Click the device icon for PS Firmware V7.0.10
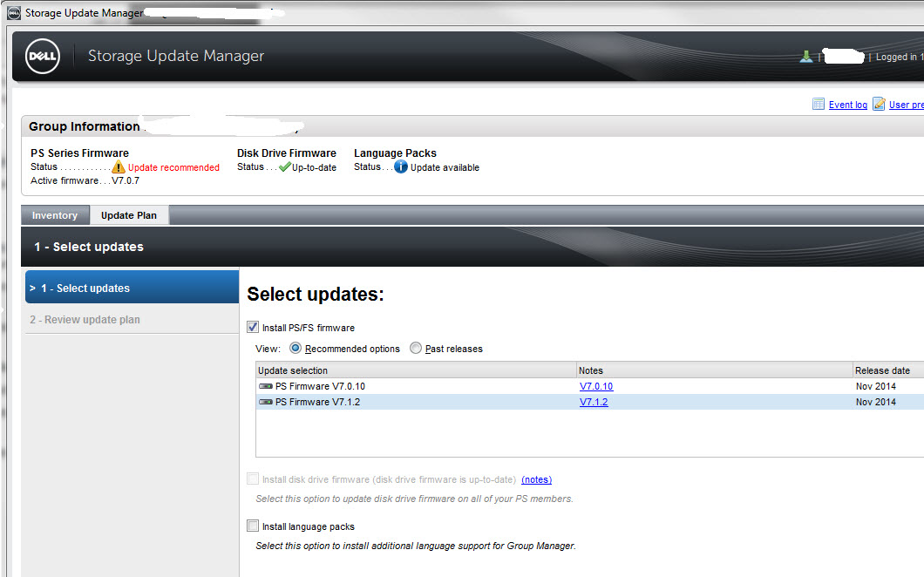The image size is (924, 577). (266, 386)
